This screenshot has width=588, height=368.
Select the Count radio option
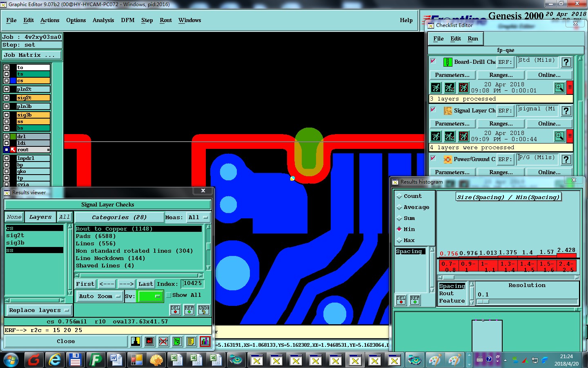click(x=399, y=196)
